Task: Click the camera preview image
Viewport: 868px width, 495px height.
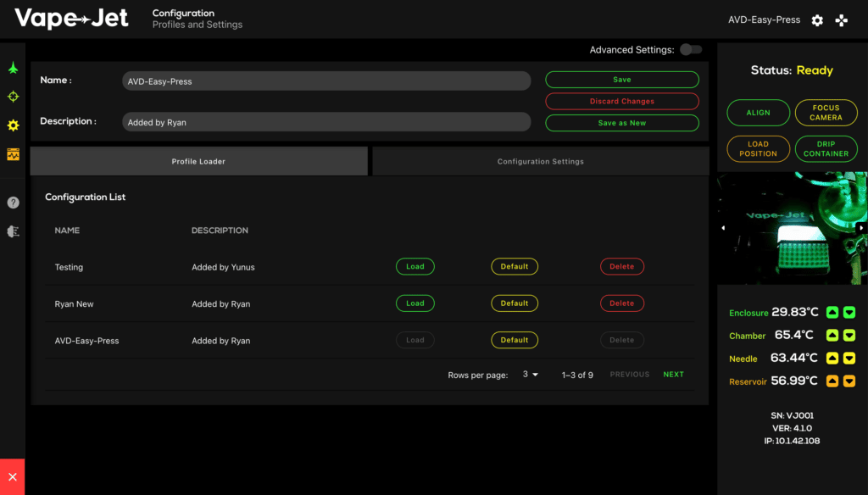Action: 793,228
